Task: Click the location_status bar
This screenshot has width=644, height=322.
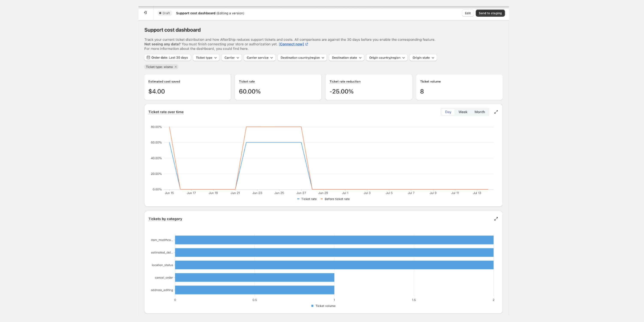Action: click(334, 265)
